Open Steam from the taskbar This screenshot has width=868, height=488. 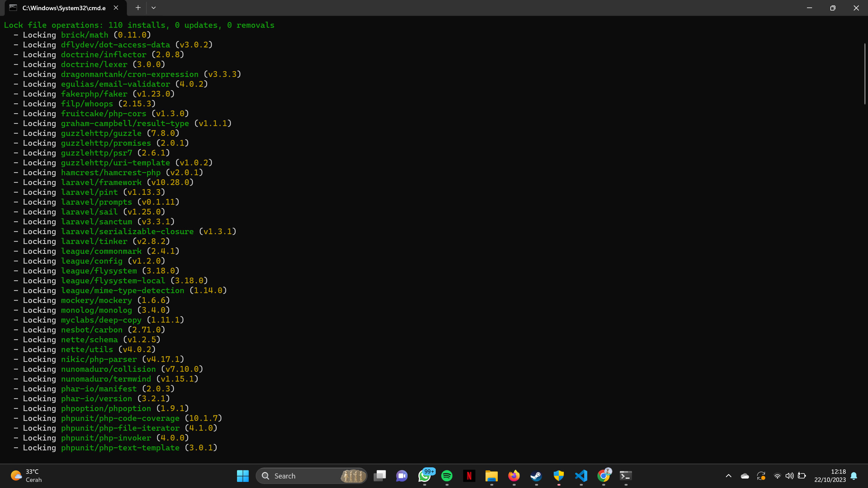click(x=536, y=476)
